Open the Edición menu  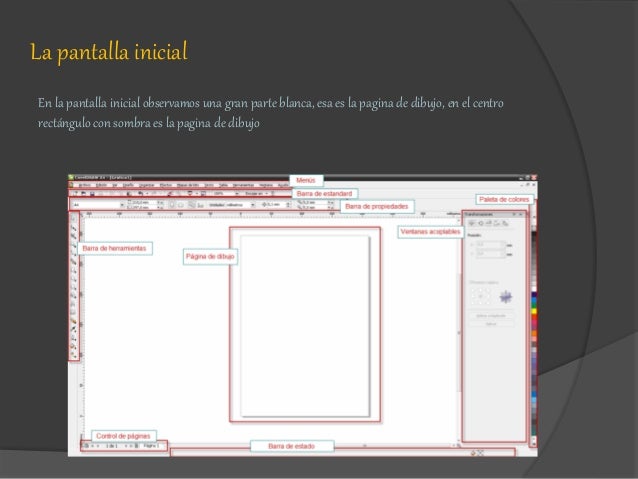[101, 185]
